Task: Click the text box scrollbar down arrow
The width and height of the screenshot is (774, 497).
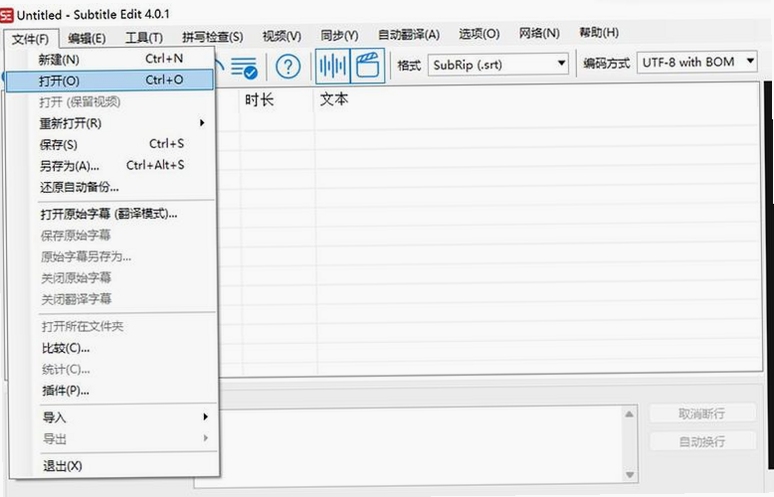Action: (x=630, y=474)
